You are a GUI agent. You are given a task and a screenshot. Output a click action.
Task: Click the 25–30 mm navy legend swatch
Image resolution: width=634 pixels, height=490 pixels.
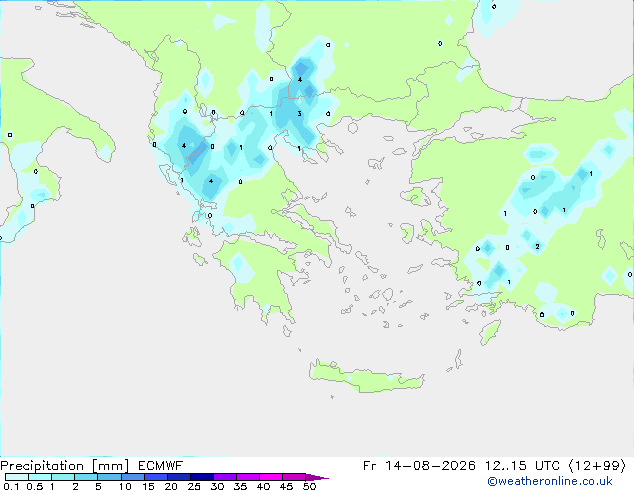tap(202, 477)
